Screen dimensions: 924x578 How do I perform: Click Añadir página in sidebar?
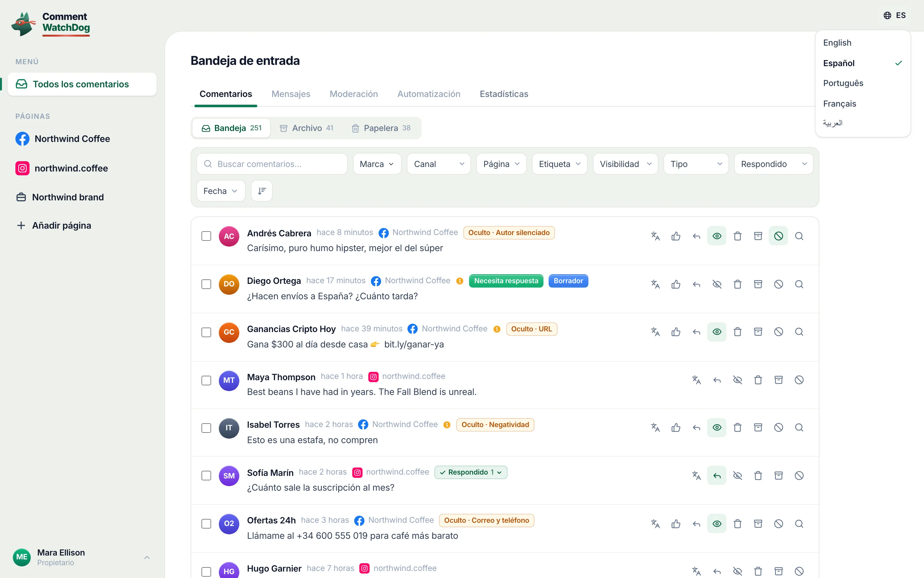click(54, 225)
